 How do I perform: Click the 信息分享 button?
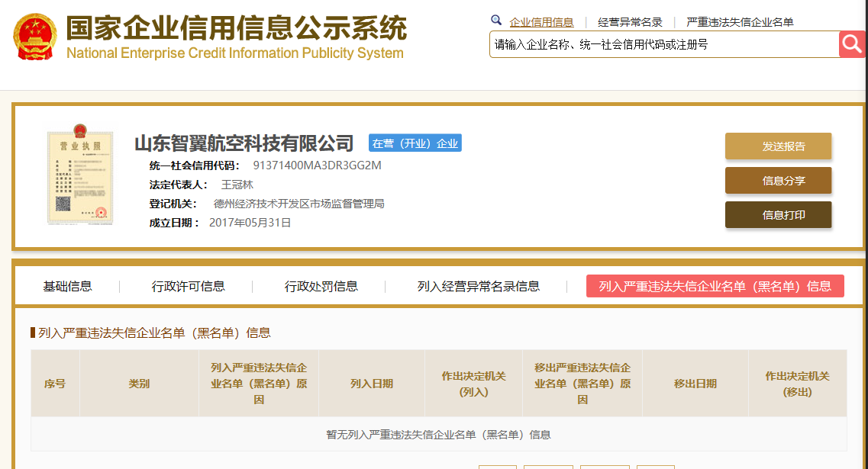tap(779, 180)
